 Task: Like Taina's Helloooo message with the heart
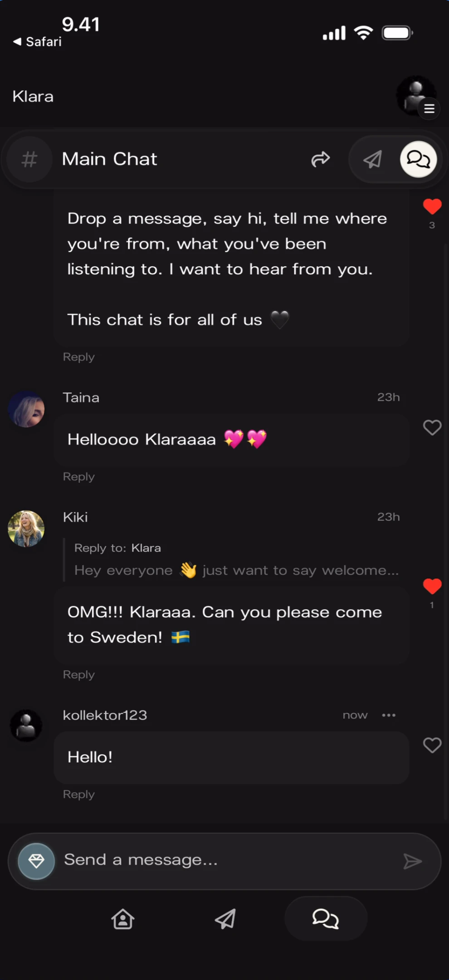point(432,427)
